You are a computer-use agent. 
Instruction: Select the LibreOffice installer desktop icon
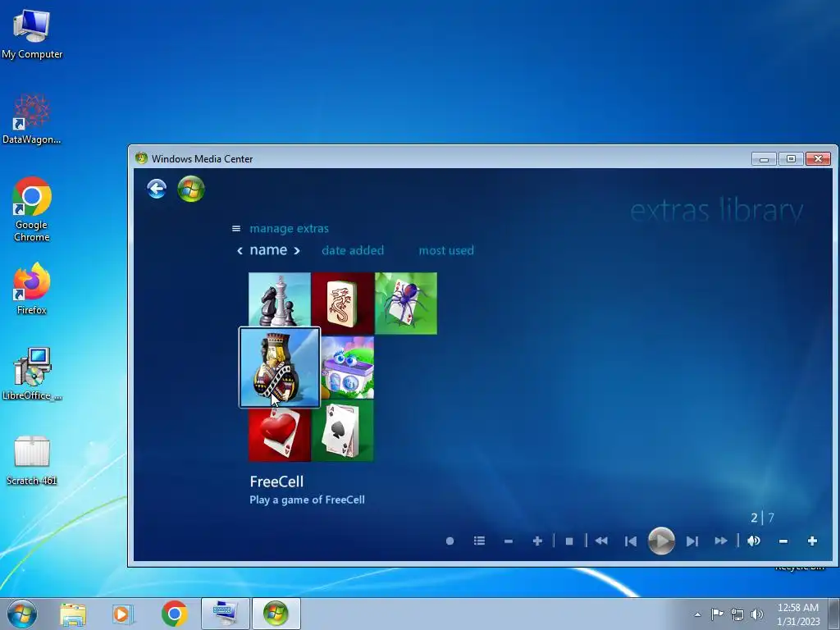click(32, 374)
